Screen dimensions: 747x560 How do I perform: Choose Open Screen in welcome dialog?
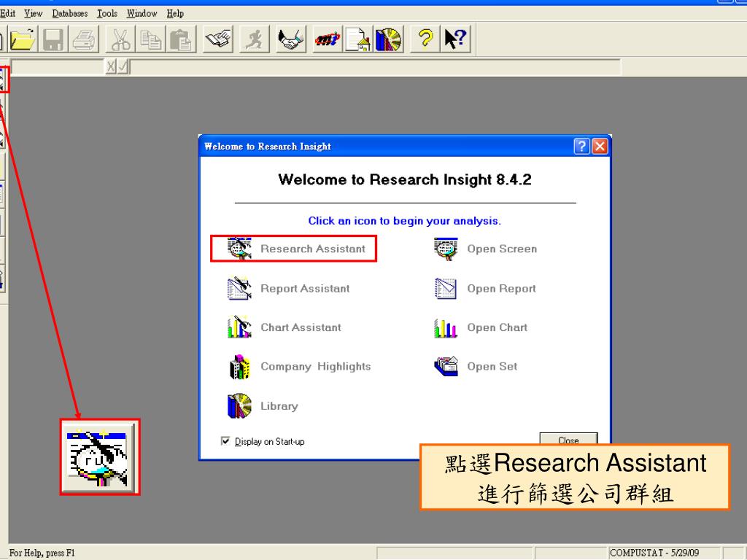(x=485, y=249)
